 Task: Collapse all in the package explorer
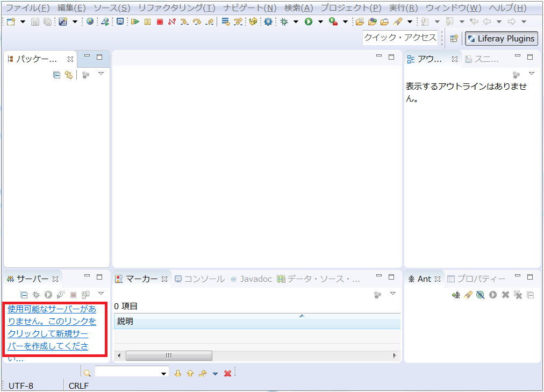click(56, 75)
